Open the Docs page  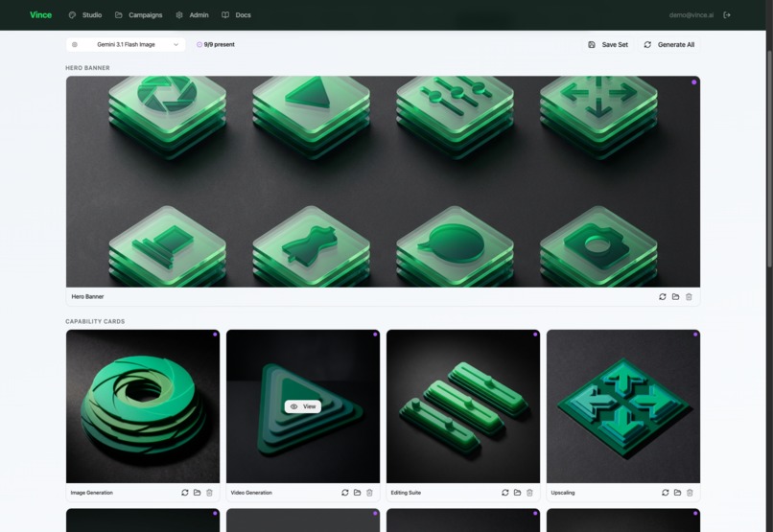(236, 14)
